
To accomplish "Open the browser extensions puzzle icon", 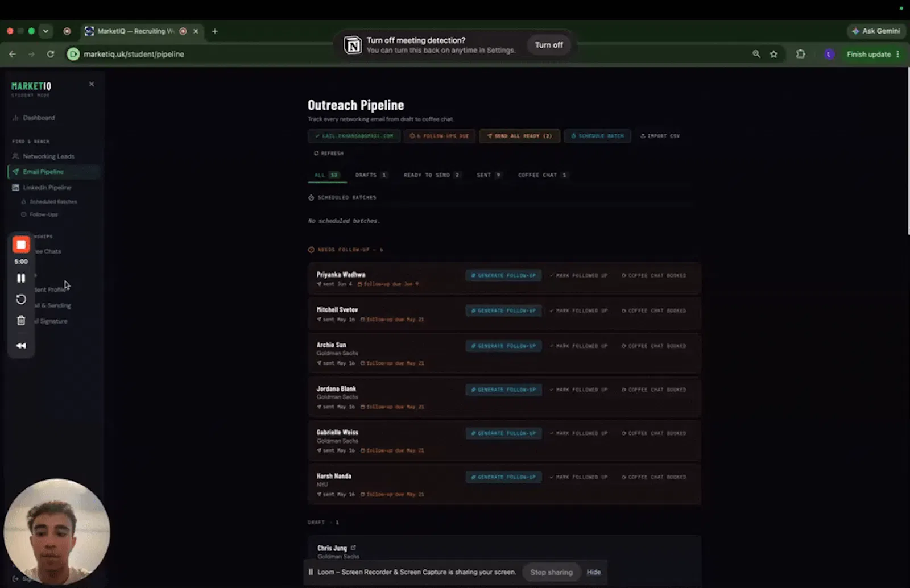I will point(801,54).
